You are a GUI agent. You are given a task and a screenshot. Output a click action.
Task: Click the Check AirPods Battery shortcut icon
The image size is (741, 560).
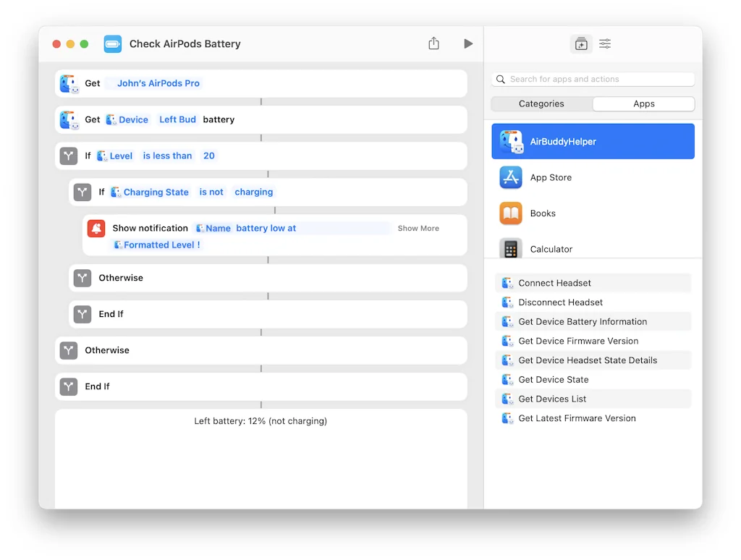113,44
